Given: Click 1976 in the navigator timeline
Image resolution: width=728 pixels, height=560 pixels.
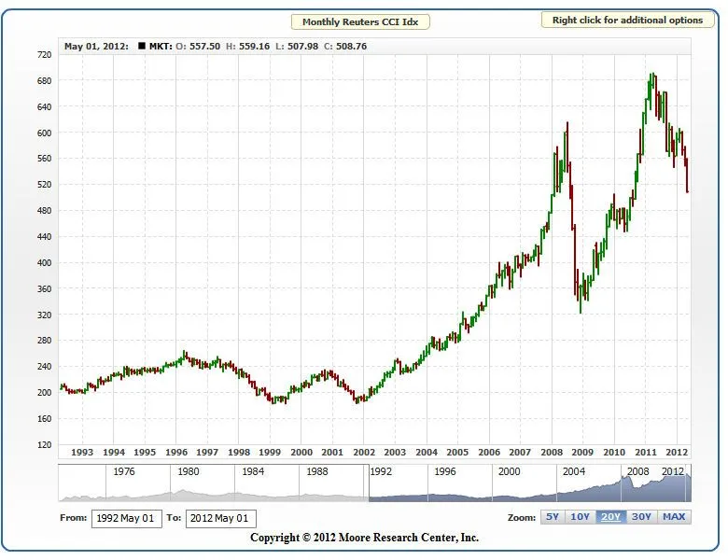Looking at the screenshot, I should pos(123,471).
